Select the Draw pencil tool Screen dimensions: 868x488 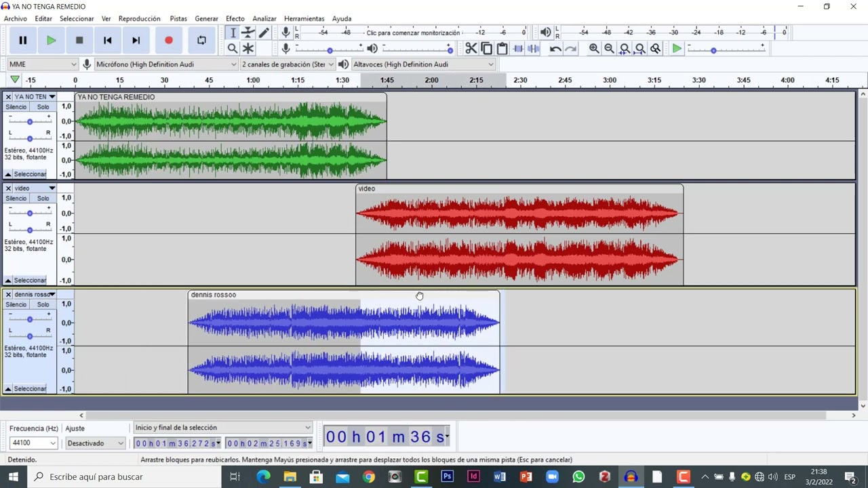coord(264,33)
